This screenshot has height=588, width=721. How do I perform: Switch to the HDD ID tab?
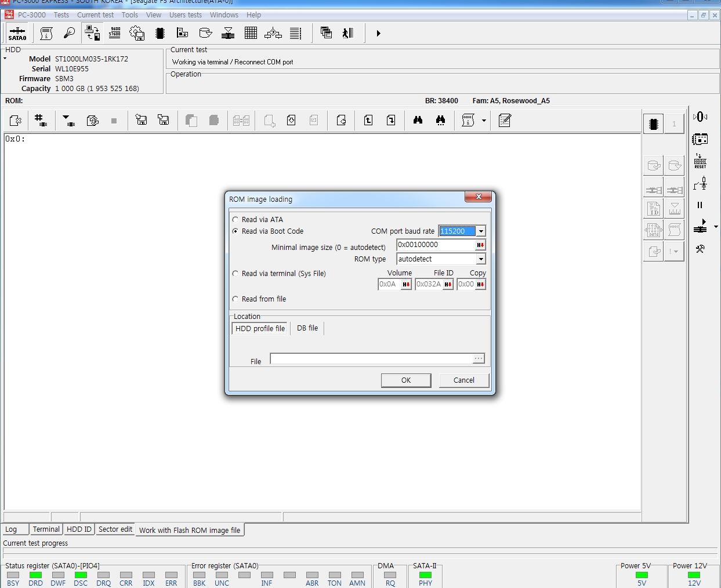click(x=79, y=529)
